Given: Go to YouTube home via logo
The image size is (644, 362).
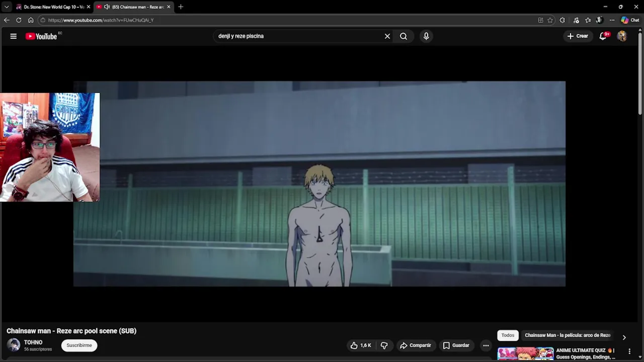Looking at the screenshot, I should pos(41,36).
